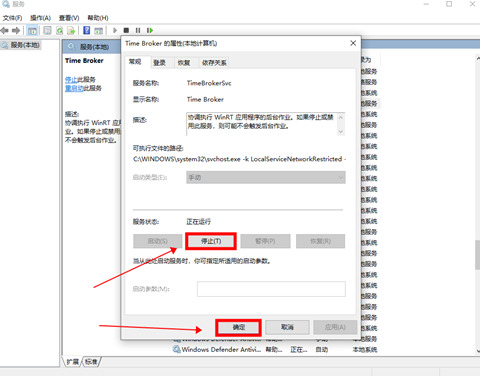Click the disabled 应用(A) button

pos(335,327)
